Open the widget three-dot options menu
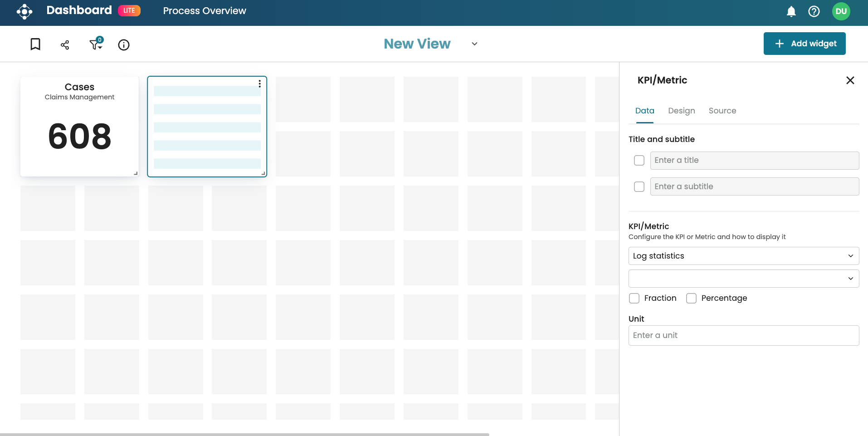The height and width of the screenshot is (436, 868). [259, 83]
